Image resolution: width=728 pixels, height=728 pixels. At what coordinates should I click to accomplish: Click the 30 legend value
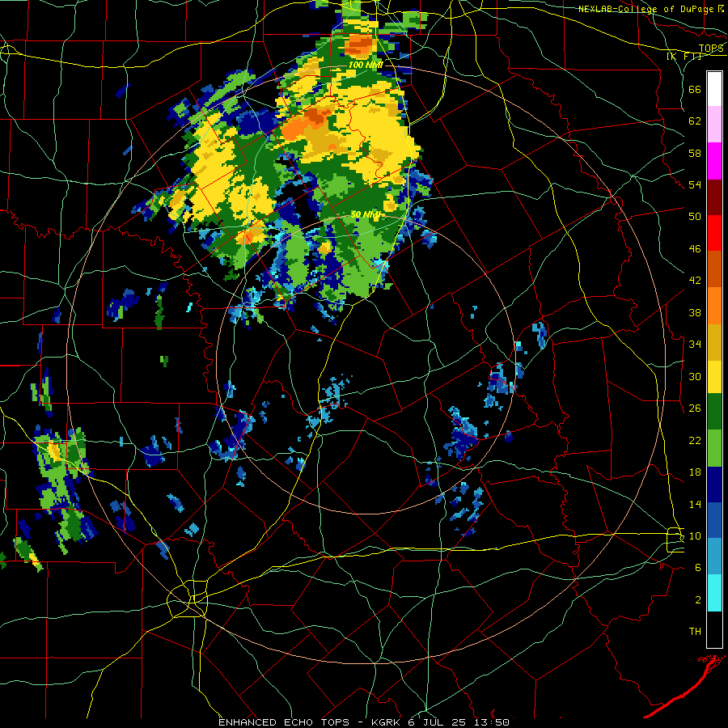(695, 376)
